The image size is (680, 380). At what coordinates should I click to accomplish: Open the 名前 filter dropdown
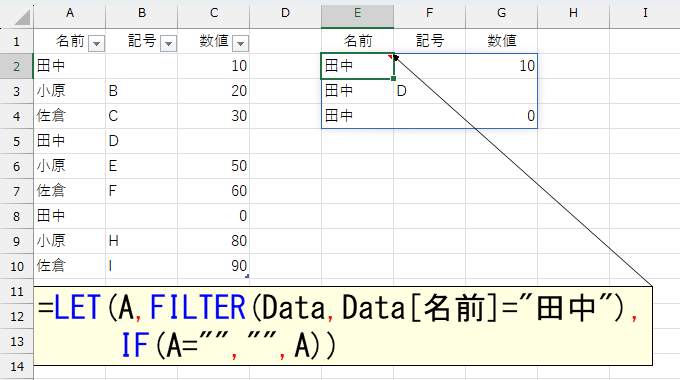click(96, 43)
